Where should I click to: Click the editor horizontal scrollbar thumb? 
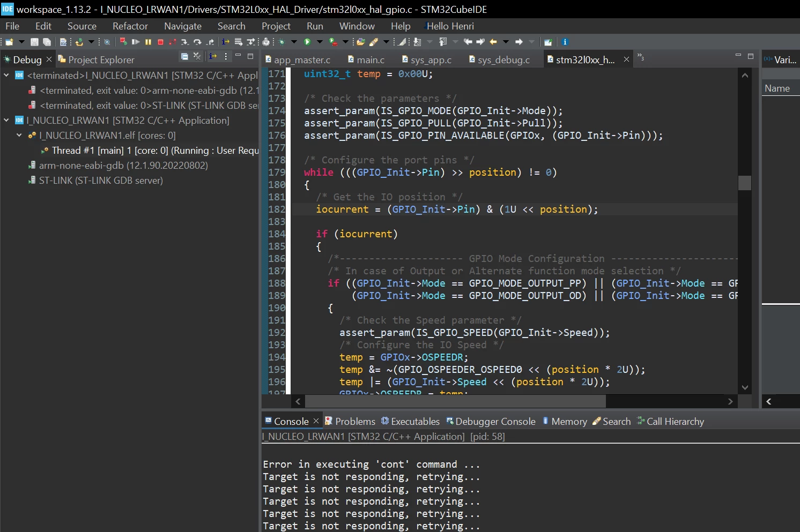[455, 401]
